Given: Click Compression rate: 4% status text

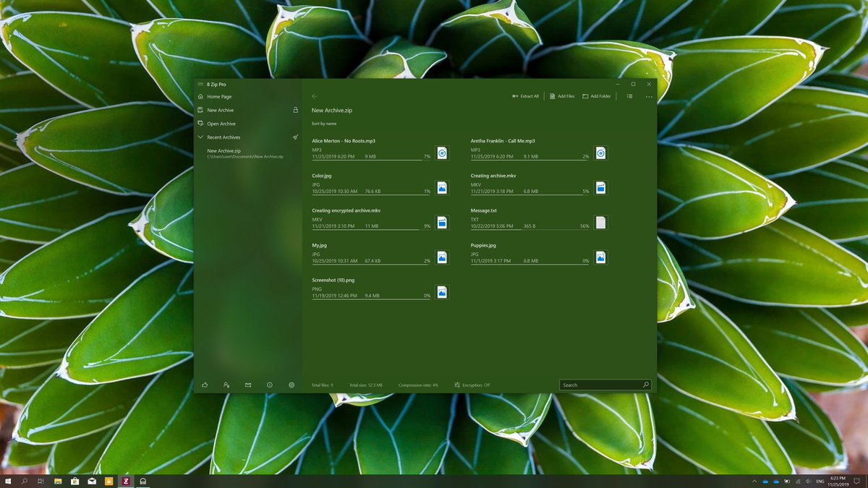Looking at the screenshot, I should pos(418,385).
